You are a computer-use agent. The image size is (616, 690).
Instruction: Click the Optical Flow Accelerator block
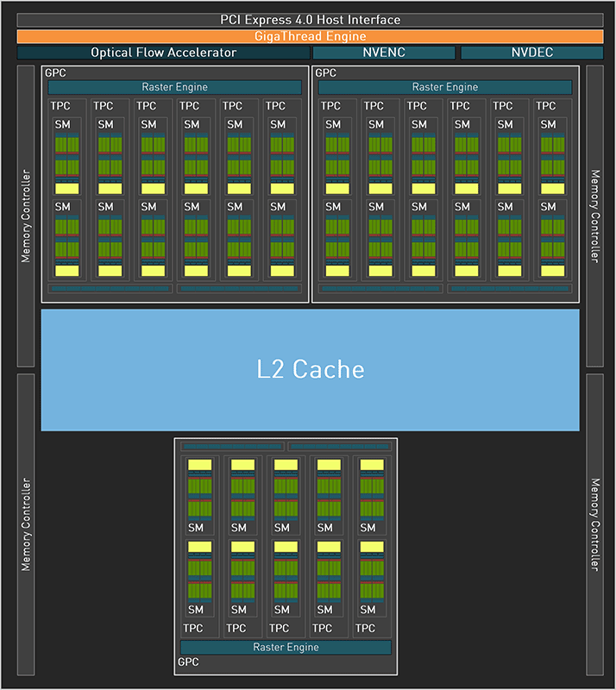pyautogui.click(x=163, y=53)
